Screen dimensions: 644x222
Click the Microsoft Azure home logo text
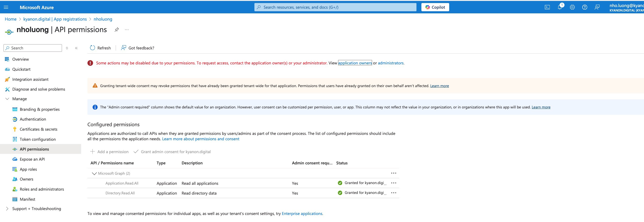[x=36, y=7]
